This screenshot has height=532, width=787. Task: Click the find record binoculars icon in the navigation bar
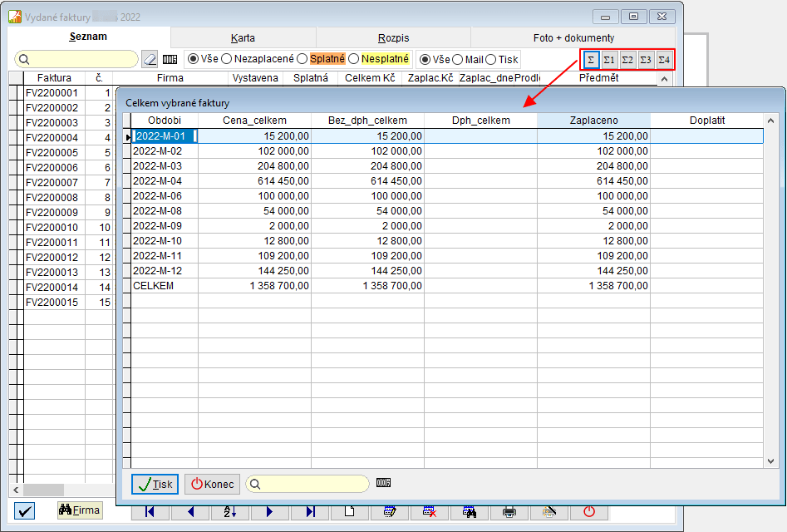[x=470, y=511]
